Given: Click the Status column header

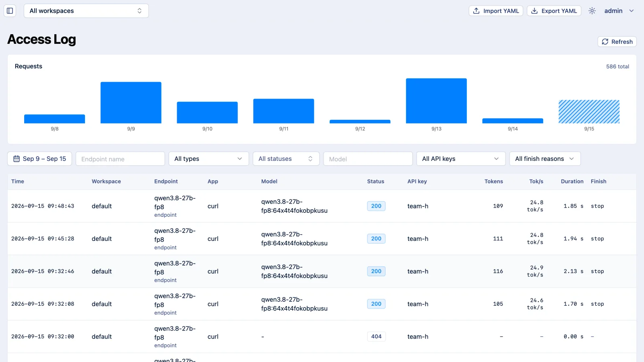Looking at the screenshot, I should click(376, 181).
